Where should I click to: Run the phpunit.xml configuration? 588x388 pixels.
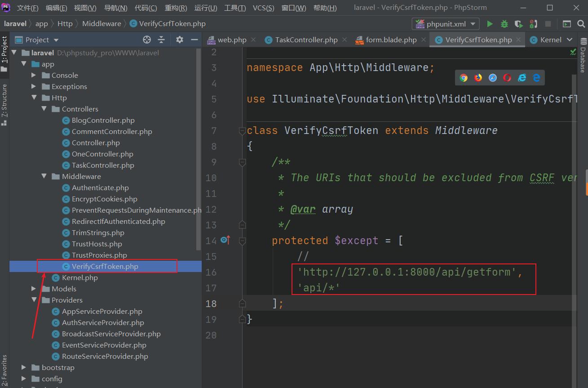click(x=490, y=24)
